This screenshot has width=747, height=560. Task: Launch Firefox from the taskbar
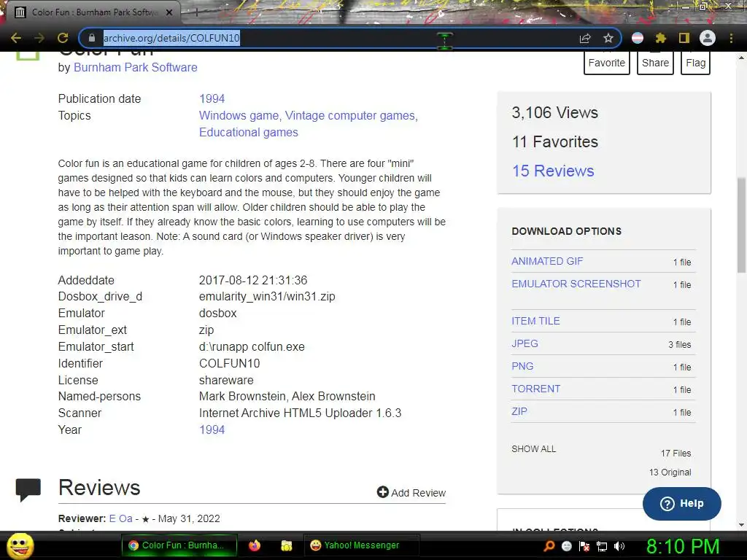(255, 545)
